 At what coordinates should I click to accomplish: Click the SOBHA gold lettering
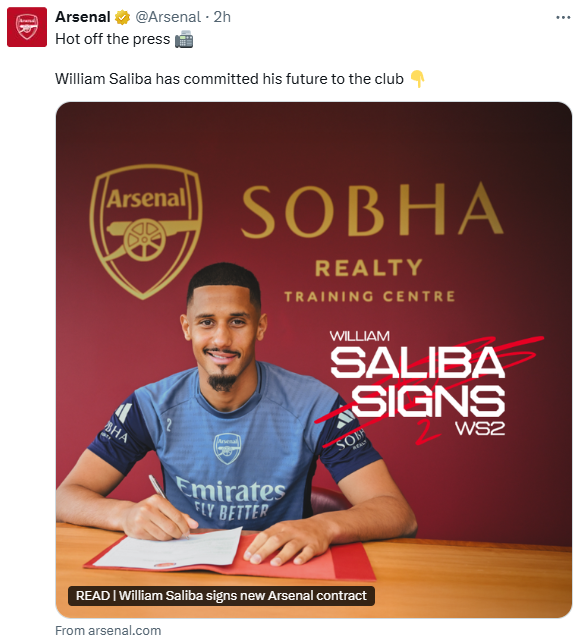372,211
